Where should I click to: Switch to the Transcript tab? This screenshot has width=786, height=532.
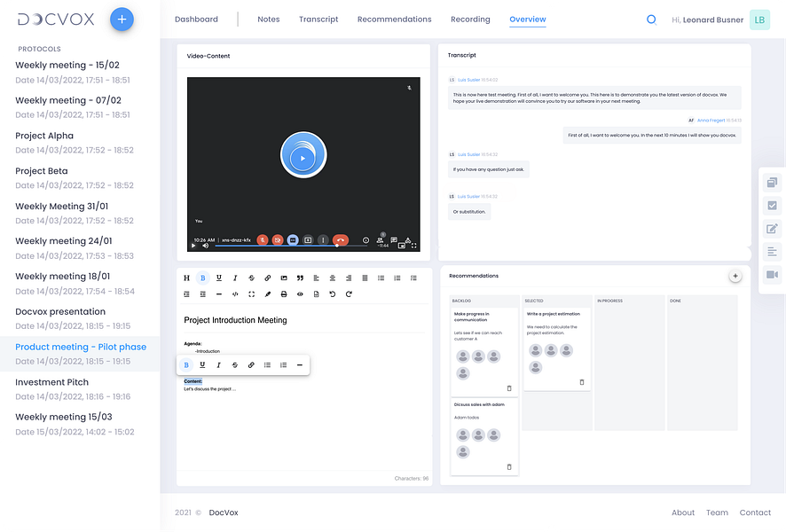tap(318, 20)
